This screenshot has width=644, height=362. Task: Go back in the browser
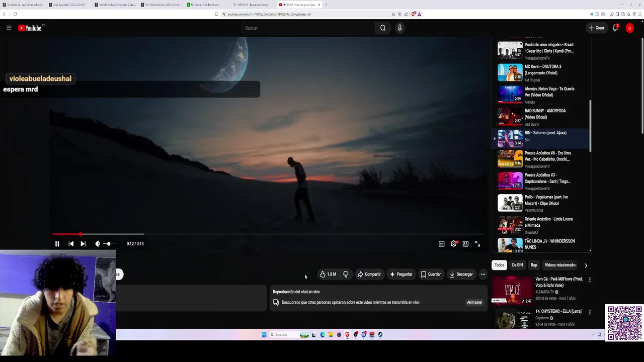click(4, 14)
